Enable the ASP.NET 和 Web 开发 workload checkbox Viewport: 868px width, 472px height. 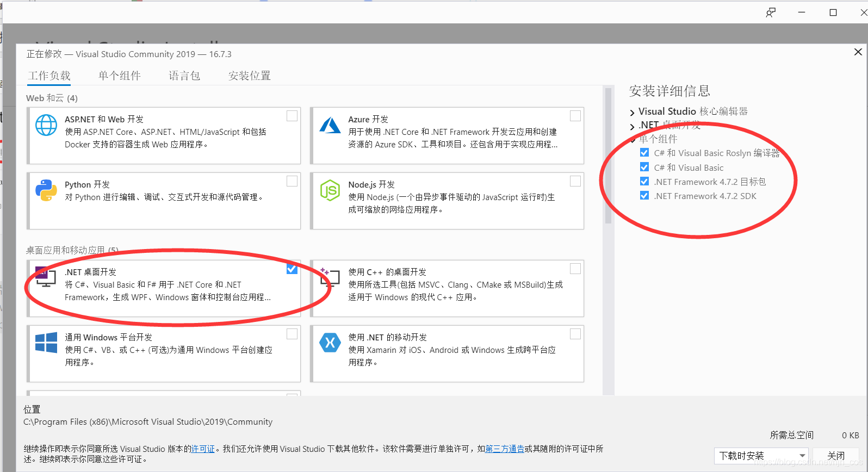(x=292, y=116)
